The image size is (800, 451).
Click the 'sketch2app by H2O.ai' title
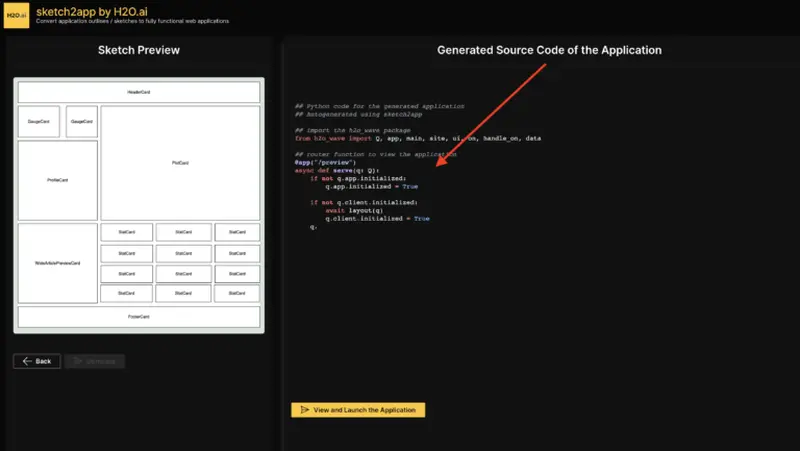coord(92,11)
